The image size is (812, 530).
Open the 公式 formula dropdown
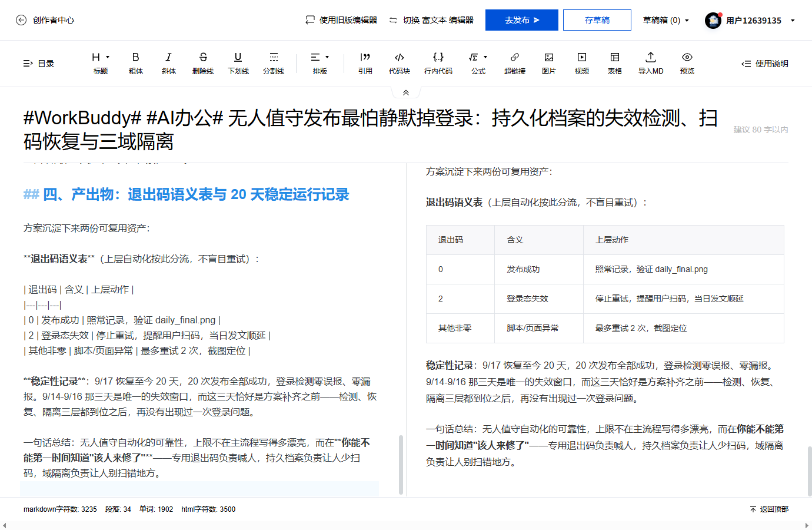pos(478,63)
